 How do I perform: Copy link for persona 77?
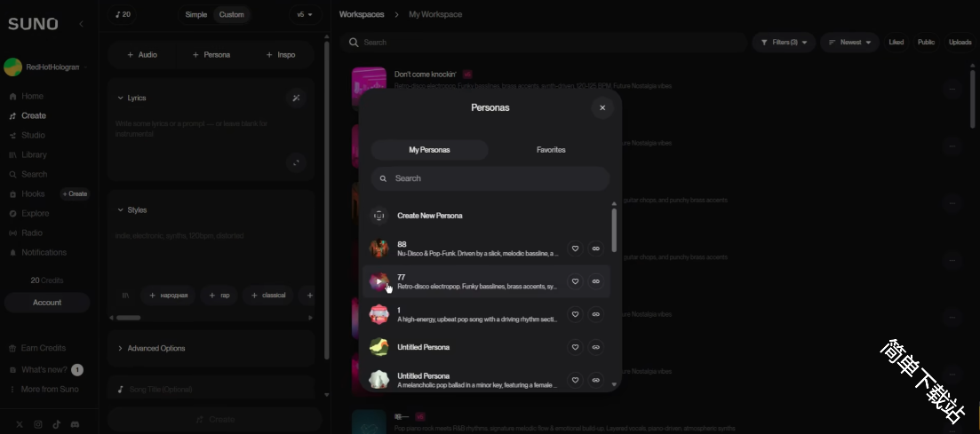[x=595, y=281]
